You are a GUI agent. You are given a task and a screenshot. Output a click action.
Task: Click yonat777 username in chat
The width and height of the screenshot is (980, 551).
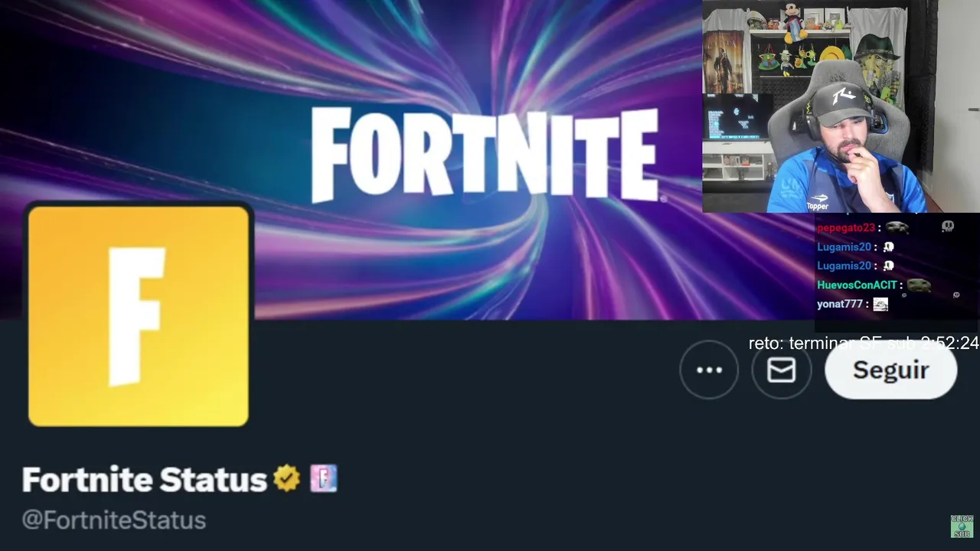(839, 305)
